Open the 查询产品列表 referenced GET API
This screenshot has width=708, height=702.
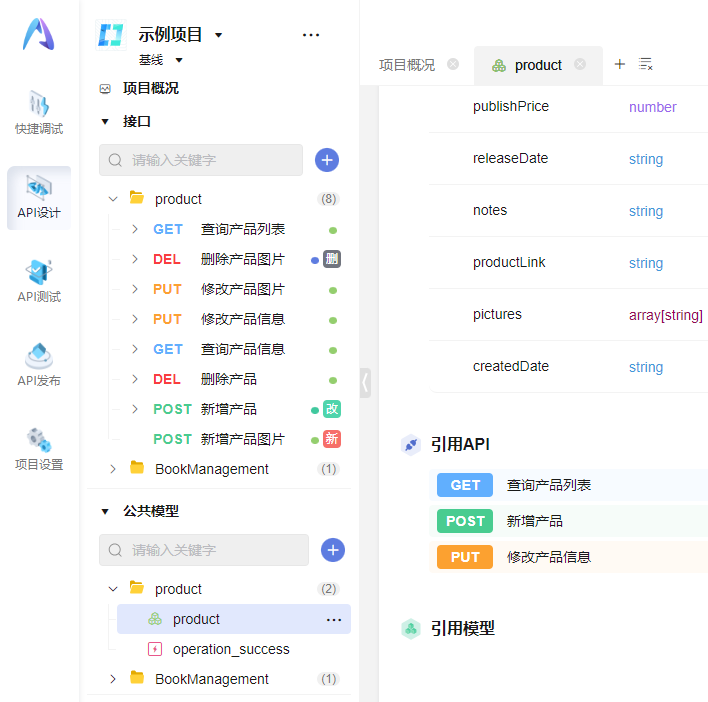(548, 485)
